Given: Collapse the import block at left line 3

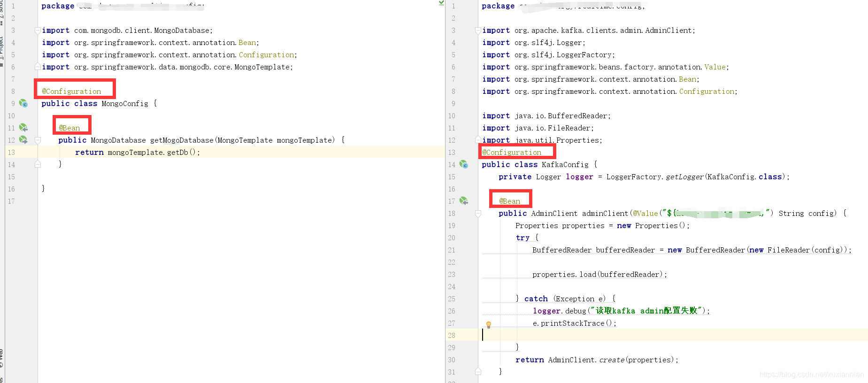Looking at the screenshot, I should 38,31.
